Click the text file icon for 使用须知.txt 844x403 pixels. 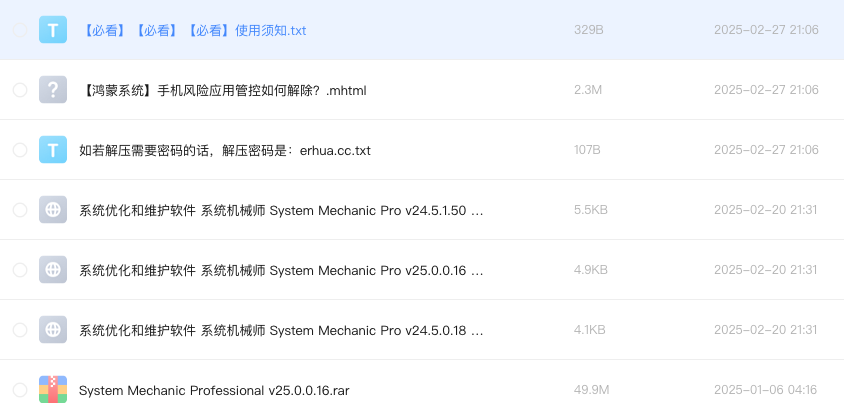point(53,30)
